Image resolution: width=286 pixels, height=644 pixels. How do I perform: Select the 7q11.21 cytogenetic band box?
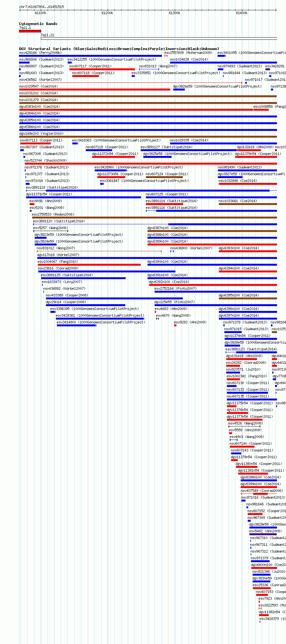coord(159,39)
